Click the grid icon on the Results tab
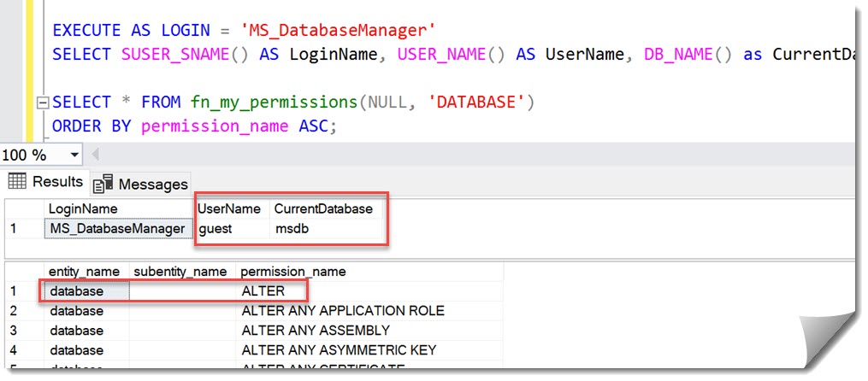 [18, 182]
